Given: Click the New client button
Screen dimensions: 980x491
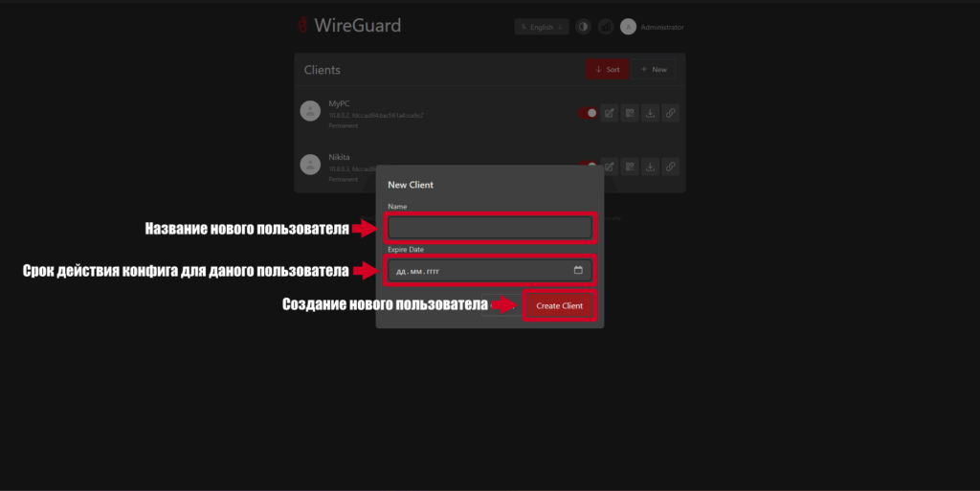Looking at the screenshot, I should (x=654, y=70).
